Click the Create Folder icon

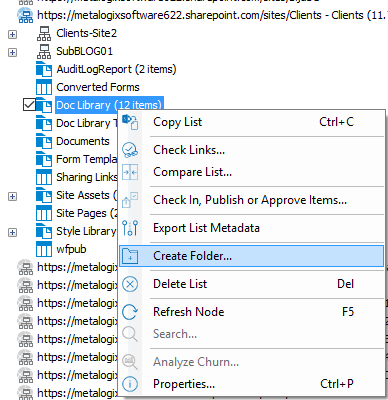coord(130,256)
